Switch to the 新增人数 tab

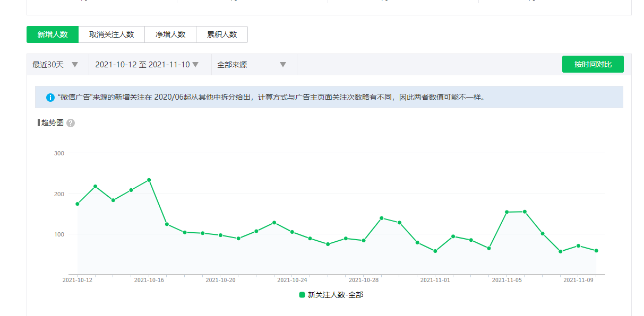point(53,34)
